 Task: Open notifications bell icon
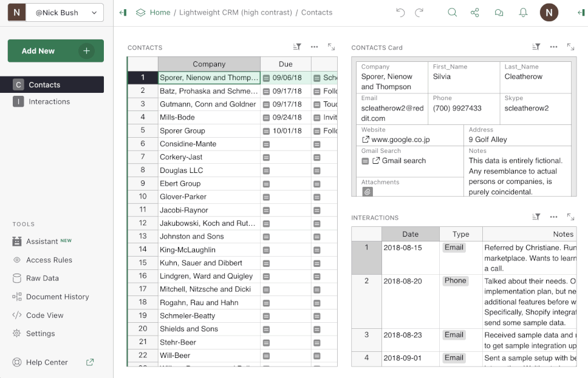pos(523,12)
